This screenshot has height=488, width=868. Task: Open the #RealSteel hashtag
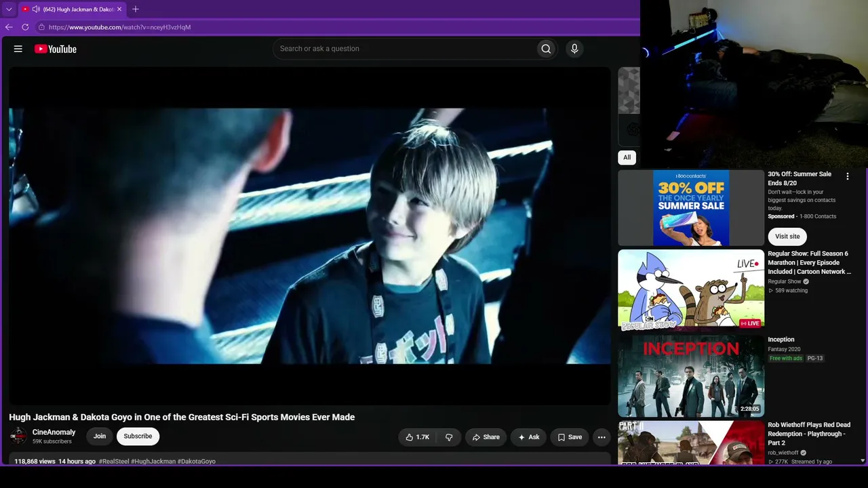[x=114, y=462]
